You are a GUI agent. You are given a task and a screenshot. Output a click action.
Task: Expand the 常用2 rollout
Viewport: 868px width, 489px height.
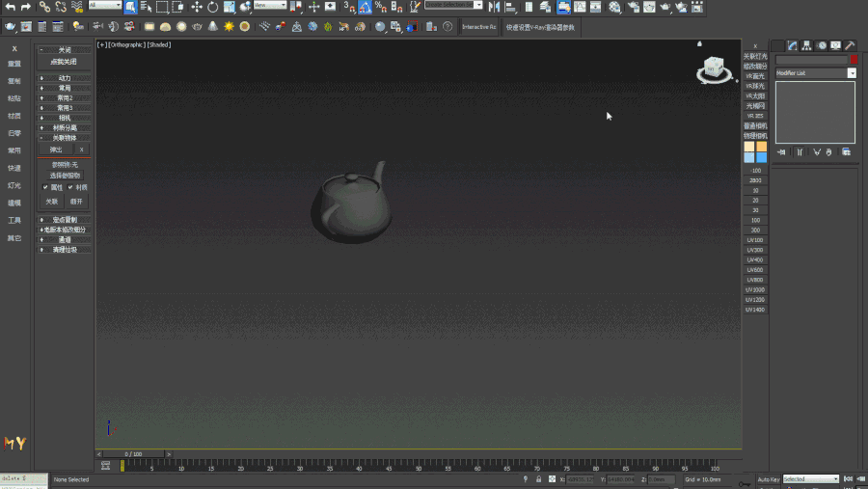pyautogui.click(x=65, y=98)
